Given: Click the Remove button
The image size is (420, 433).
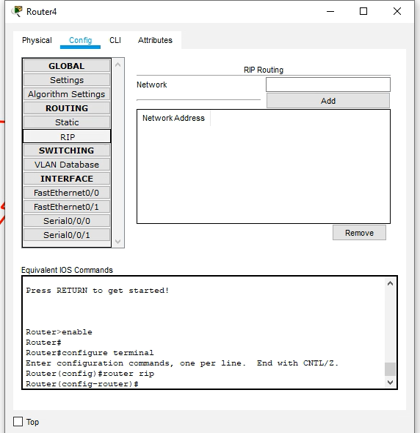Looking at the screenshot, I should pyautogui.click(x=359, y=233).
